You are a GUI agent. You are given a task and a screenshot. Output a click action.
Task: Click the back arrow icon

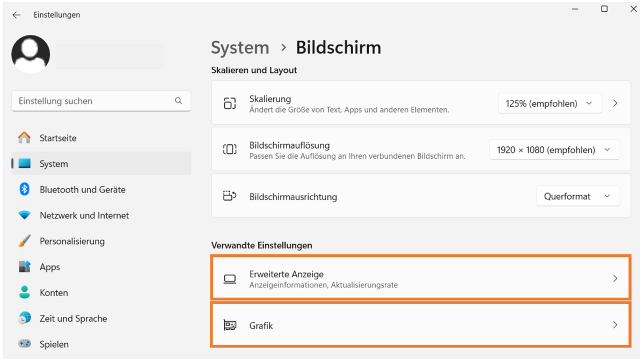(16, 15)
